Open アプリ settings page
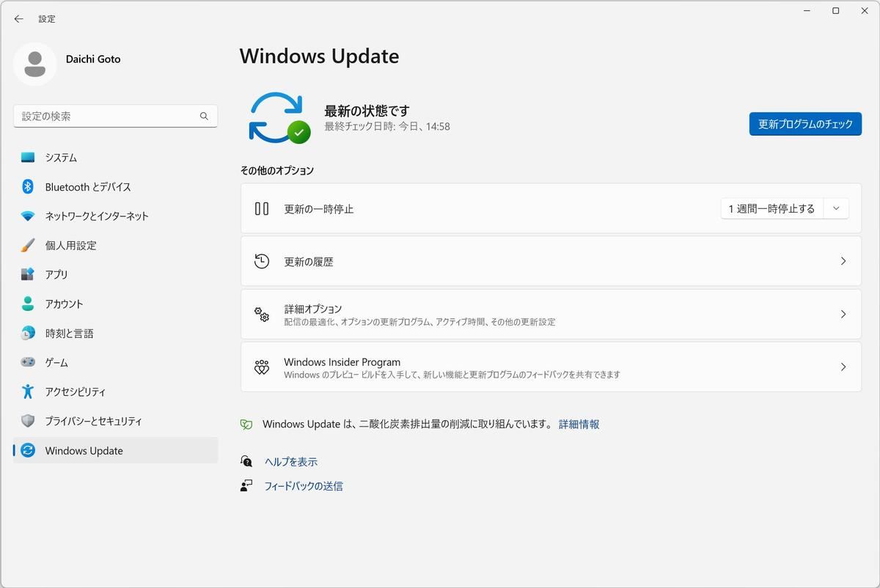 point(115,274)
